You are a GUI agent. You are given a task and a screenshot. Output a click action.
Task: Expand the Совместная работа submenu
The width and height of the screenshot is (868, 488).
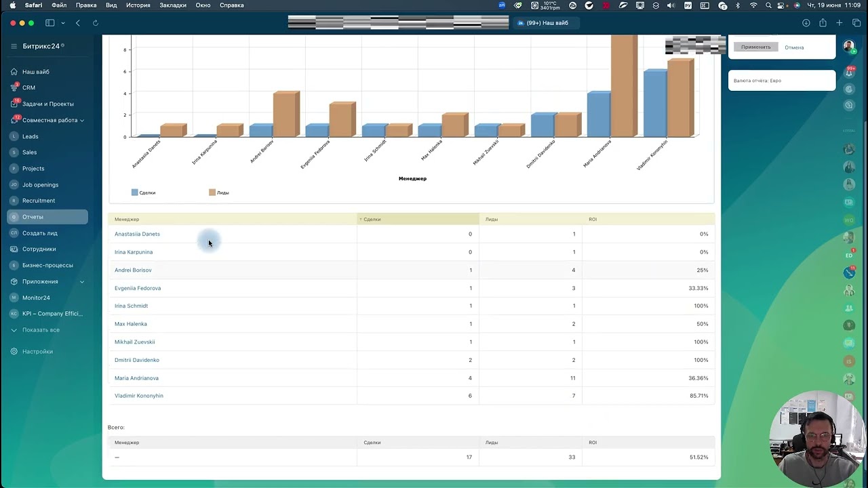pos(82,121)
